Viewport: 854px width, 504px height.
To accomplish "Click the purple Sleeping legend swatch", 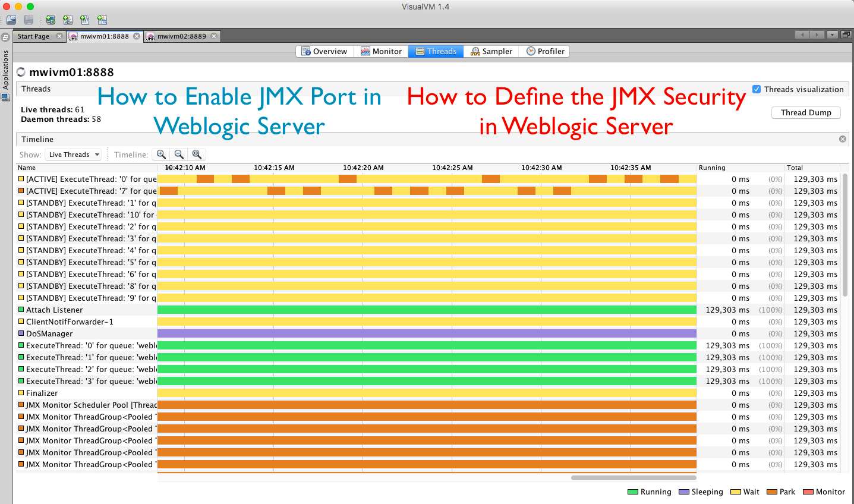I will tap(683, 492).
